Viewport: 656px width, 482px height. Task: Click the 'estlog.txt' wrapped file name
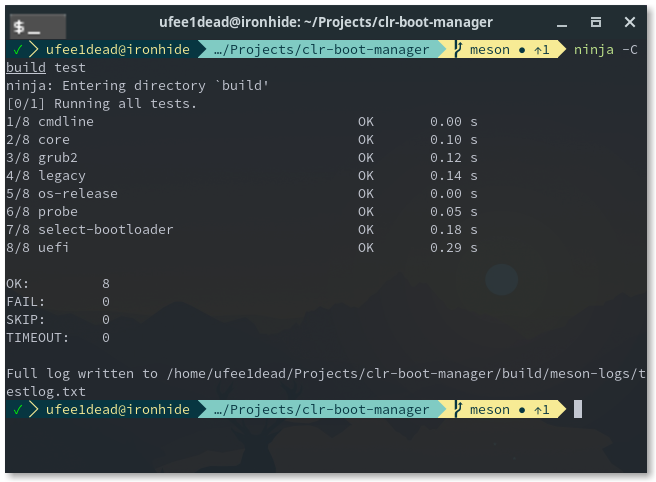(46, 392)
